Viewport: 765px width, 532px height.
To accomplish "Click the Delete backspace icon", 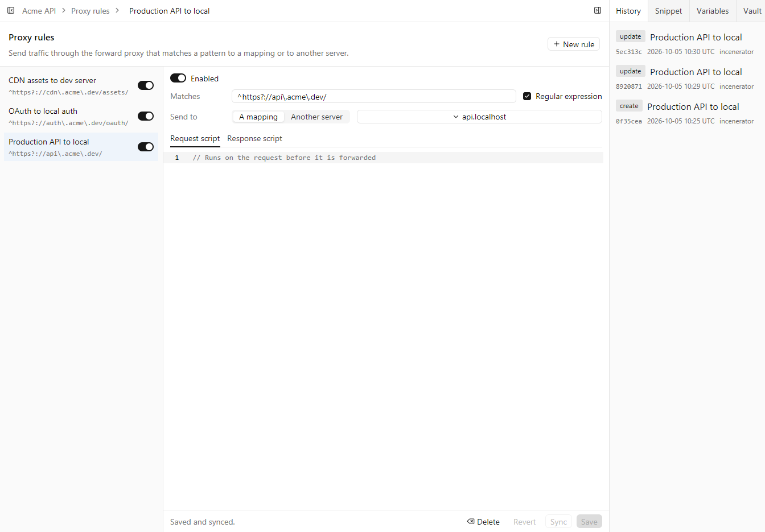I will click(471, 522).
